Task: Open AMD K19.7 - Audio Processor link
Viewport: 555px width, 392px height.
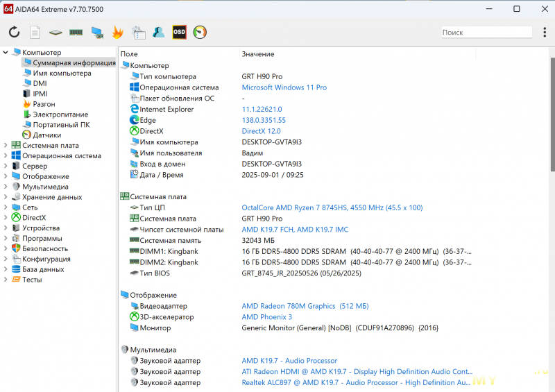Action: (289, 361)
